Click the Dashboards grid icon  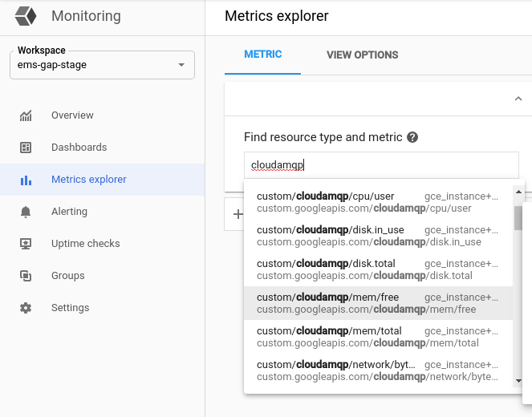[26, 148]
